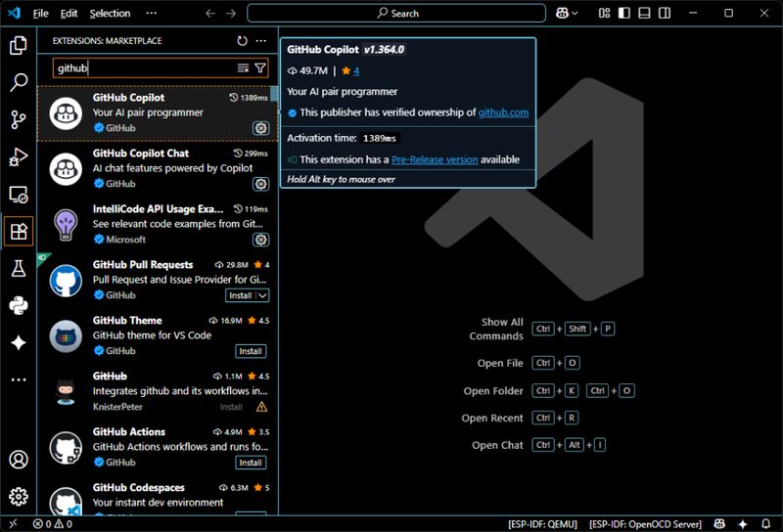Open the Explorer view in activity bar
783x532 pixels.
(18, 45)
